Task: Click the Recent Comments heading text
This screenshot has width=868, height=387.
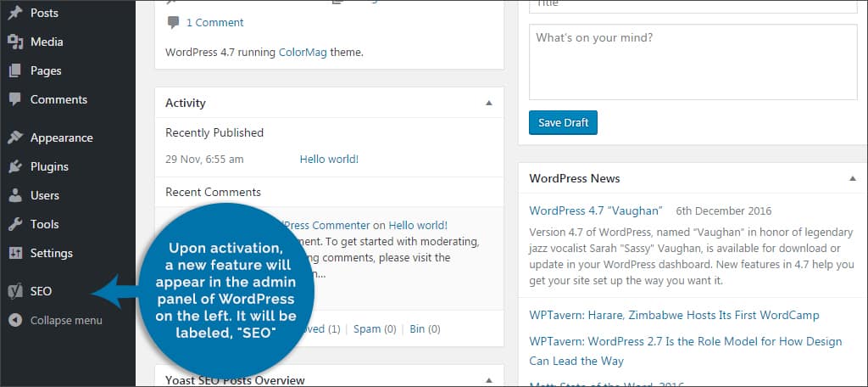Action: [x=213, y=192]
